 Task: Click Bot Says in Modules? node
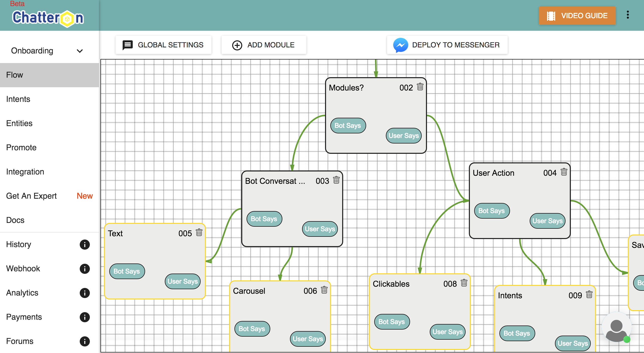[348, 126]
